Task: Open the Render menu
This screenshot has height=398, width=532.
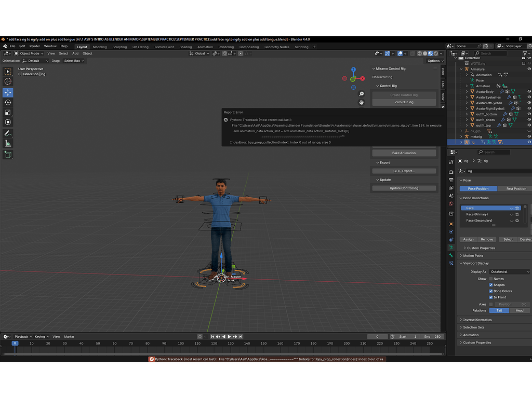Action: (x=35, y=46)
